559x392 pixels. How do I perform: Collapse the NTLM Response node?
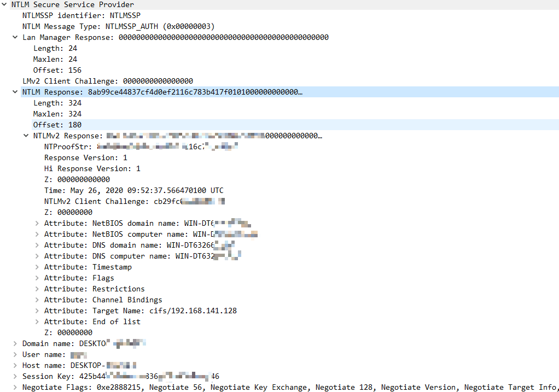tap(15, 92)
